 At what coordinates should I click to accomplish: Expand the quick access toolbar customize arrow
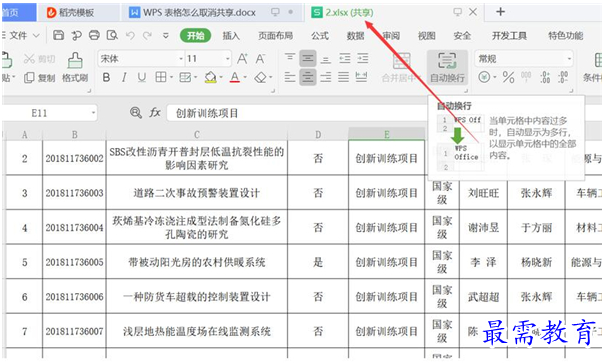(166, 35)
